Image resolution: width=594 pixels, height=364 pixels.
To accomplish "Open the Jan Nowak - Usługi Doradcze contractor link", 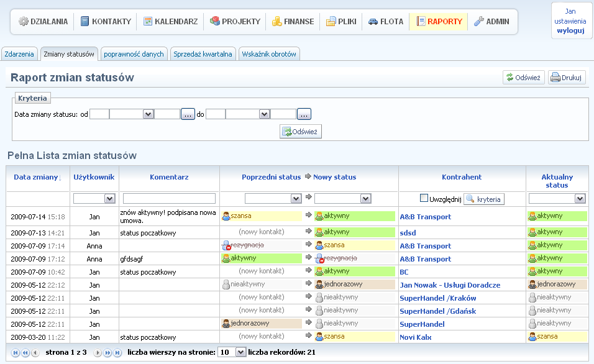I will click(x=449, y=285).
